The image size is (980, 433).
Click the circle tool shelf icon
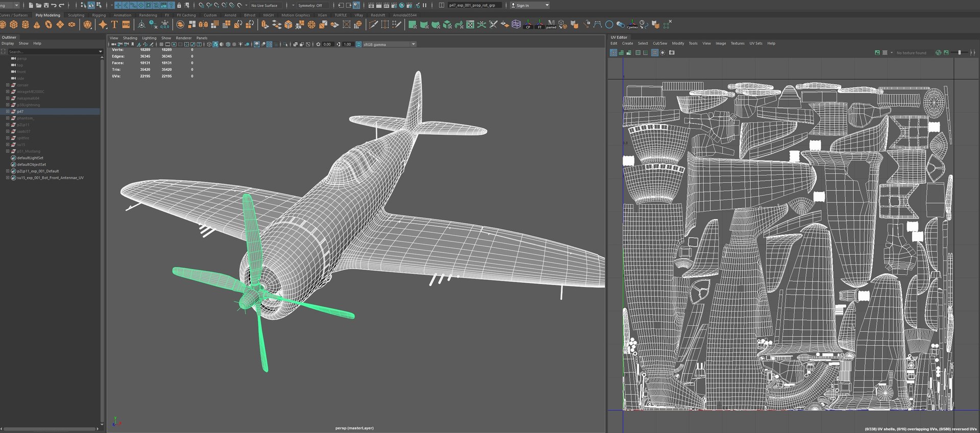[609, 25]
